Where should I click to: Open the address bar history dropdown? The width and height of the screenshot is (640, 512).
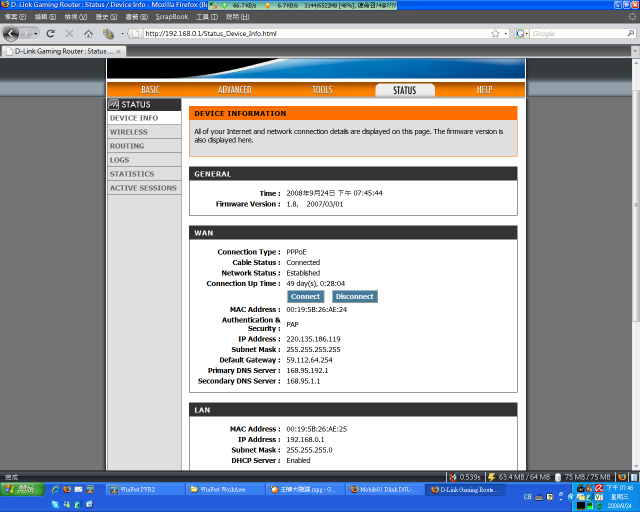(506, 33)
